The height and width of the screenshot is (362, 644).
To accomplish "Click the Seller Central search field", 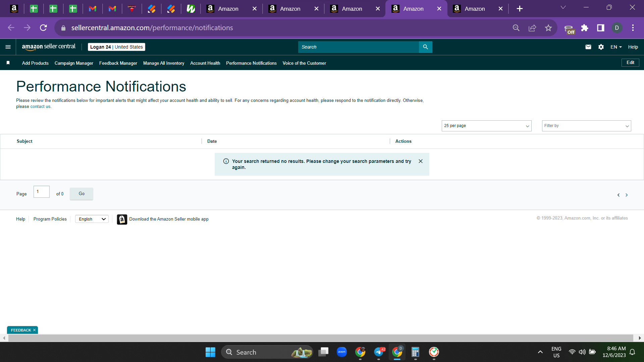I will (358, 47).
